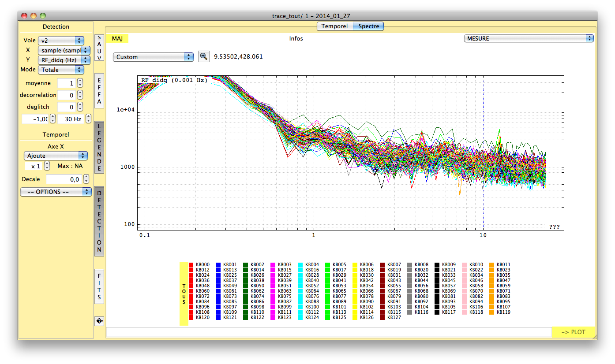Screen dimensions: 615x364
Task: Click the small icon below FITS
Action: coord(99,321)
